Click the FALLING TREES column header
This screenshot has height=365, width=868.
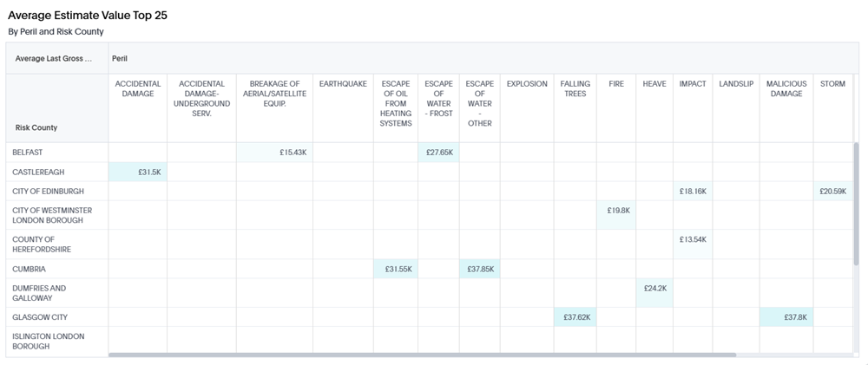(x=575, y=88)
